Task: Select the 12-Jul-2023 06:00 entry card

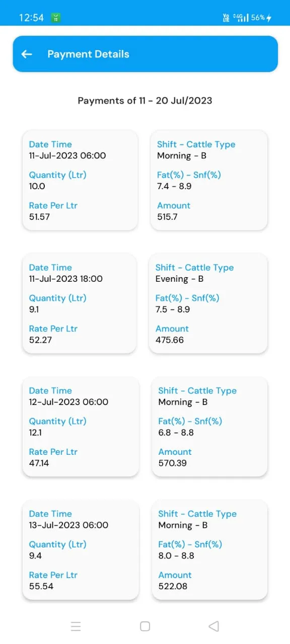Action: (x=80, y=427)
